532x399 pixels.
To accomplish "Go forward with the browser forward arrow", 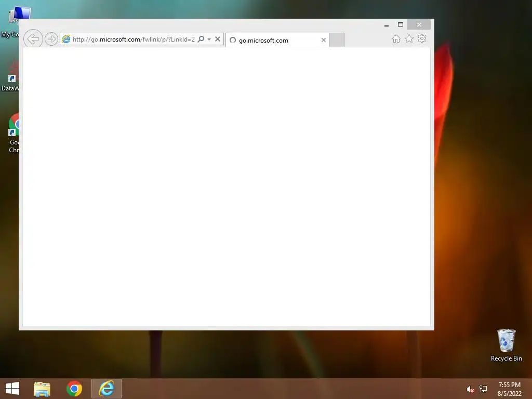I will tap(51, 39).
